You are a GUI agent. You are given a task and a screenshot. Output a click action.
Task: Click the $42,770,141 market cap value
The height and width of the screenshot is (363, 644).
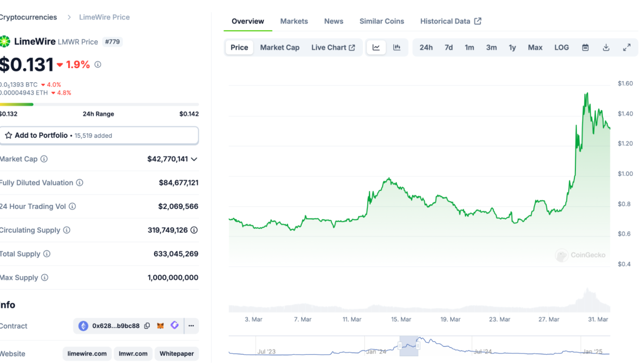(167, 159)
